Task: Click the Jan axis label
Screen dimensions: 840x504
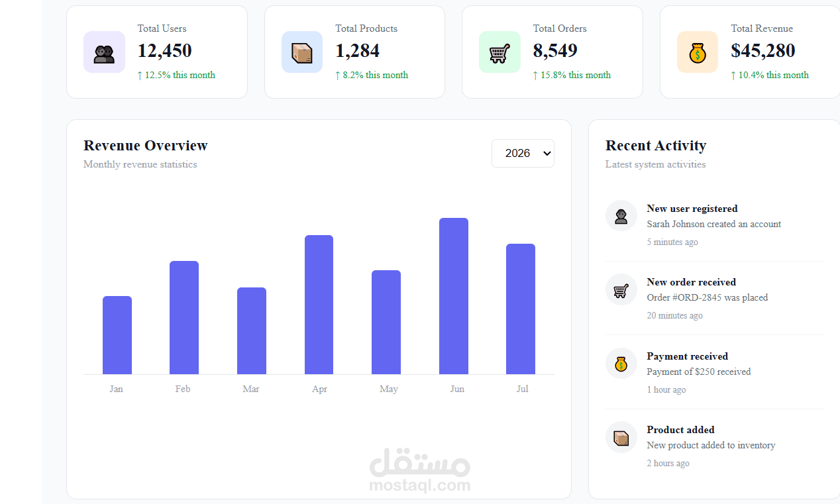Action: 117,389
